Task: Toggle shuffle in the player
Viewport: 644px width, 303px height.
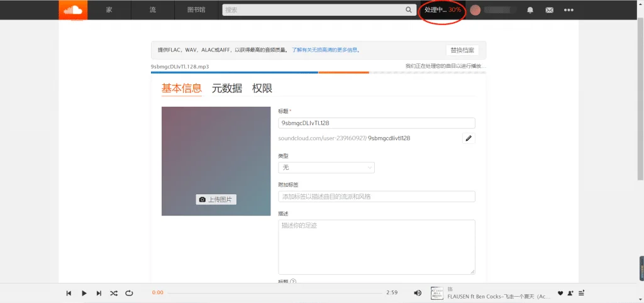Action: (x=114, y=293)
